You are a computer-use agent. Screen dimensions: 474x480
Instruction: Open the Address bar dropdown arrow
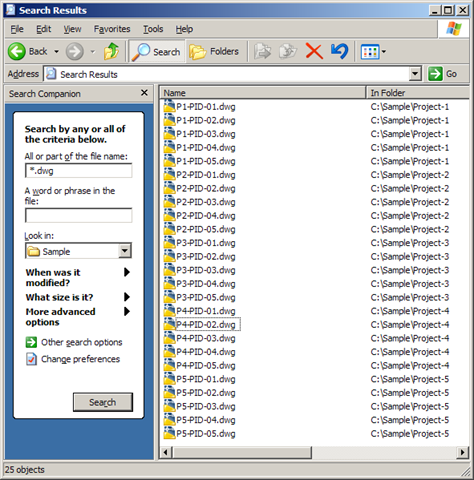[x=415, y=74]
